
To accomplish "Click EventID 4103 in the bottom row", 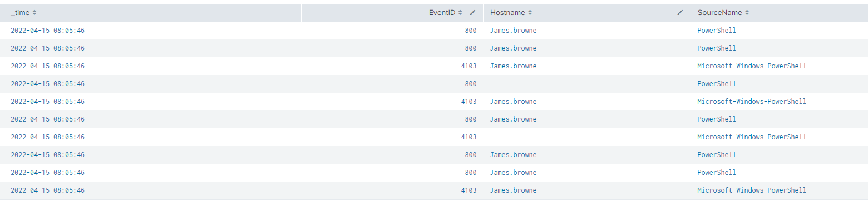I will (469, 190).
